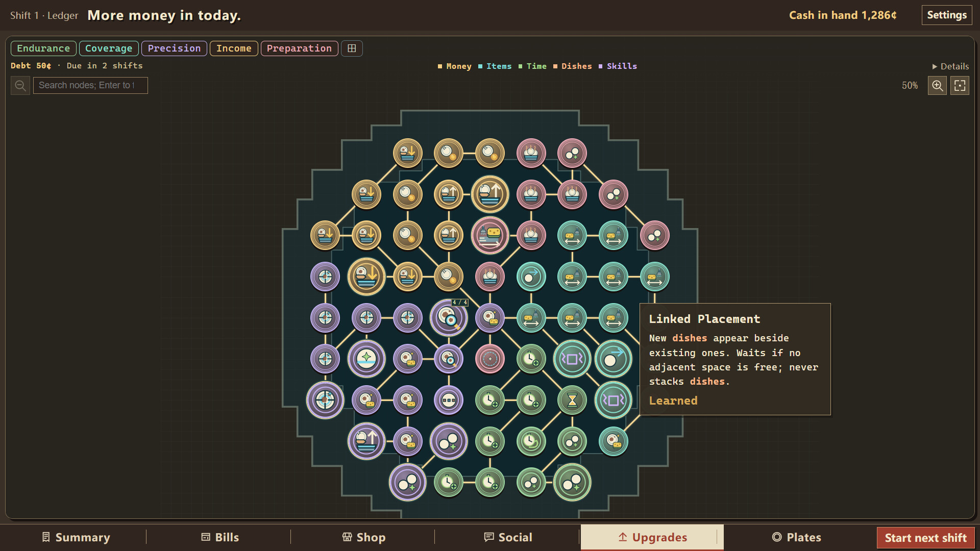The height and width of the screenshot is (551, 980).
Task: Toggle the Endurance filter chip
Action: click(43, 48)
